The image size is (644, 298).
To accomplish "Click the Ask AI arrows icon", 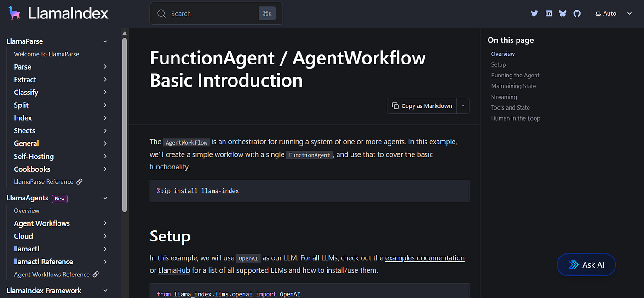I will (573, 265).
